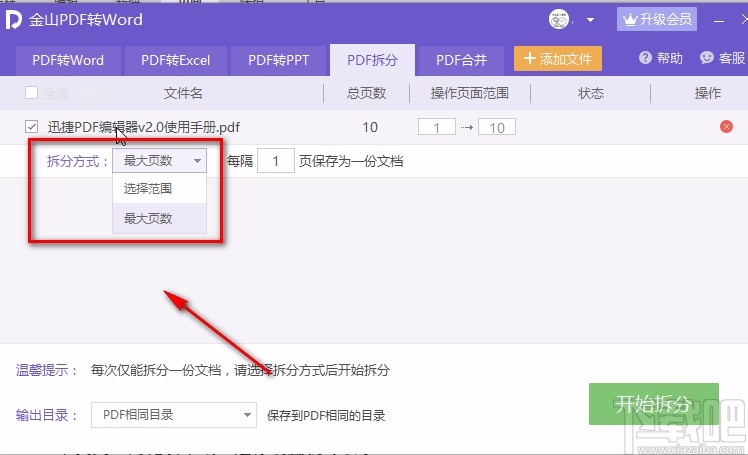
Task: Open the user avatar profile icon
Action: pyautogui.click(x=559, y=20)
